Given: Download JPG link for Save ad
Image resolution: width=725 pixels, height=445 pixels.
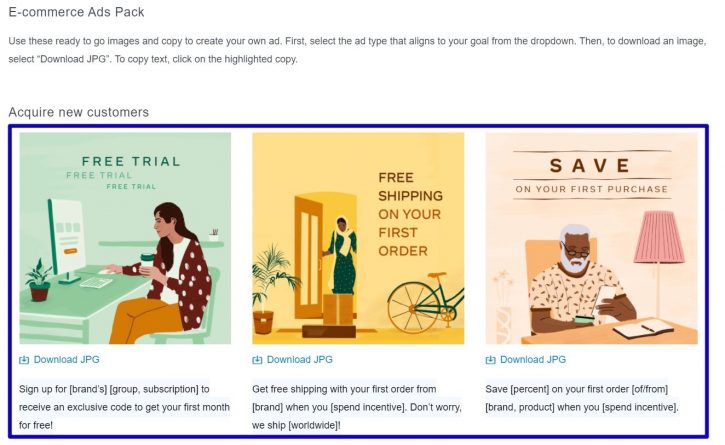Looking at the screenshot, I should pyautogui.click(x=526, y=360).
